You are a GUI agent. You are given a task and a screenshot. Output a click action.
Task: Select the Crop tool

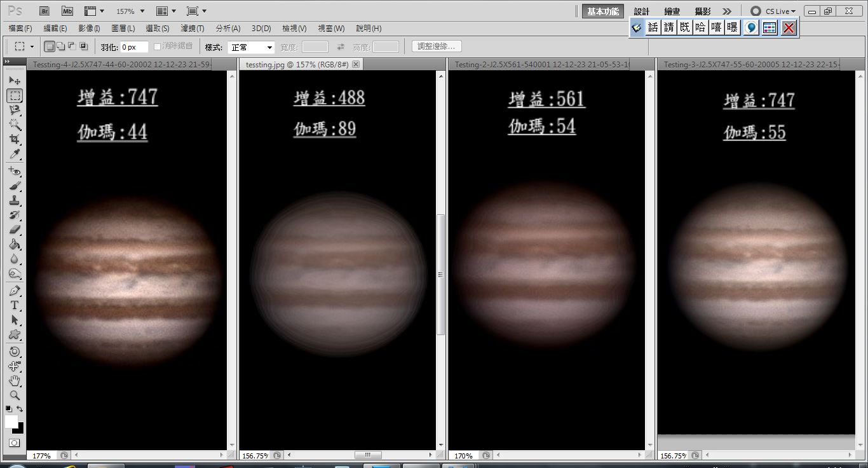click(15, 139)
